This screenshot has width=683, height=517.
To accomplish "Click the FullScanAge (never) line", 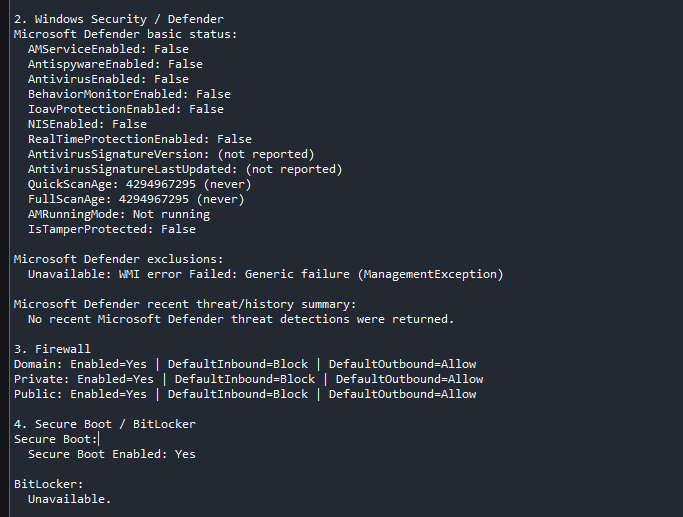I will coord(136,199).
